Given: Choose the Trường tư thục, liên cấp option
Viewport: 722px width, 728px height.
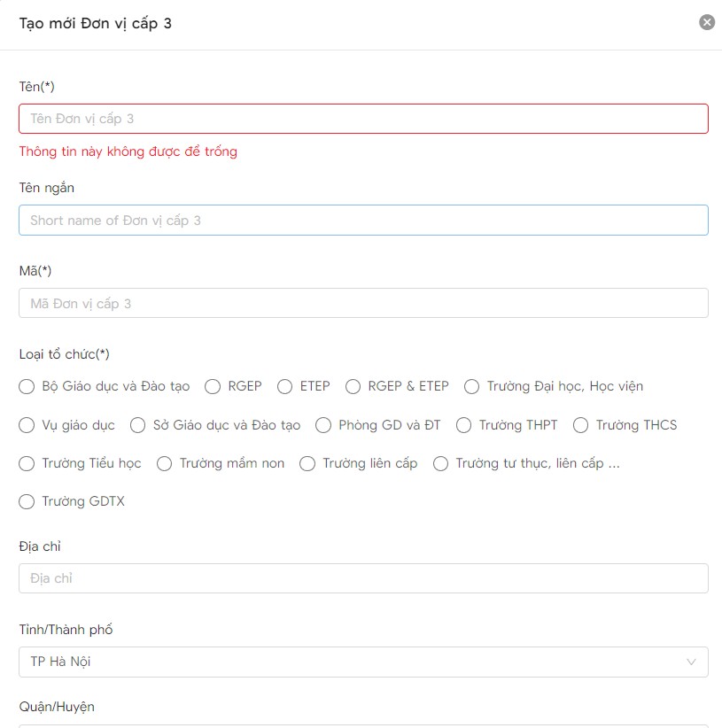Looking at the screenshot, I should pos(441,463).
